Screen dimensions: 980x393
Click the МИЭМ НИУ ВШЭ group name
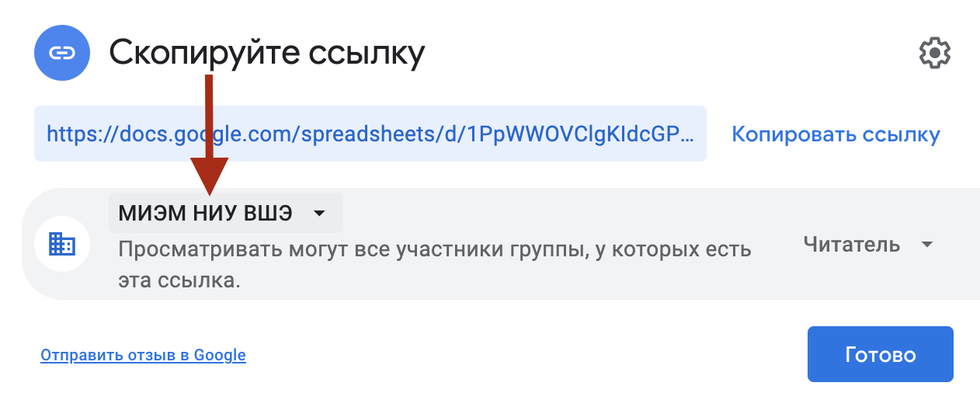205,213
